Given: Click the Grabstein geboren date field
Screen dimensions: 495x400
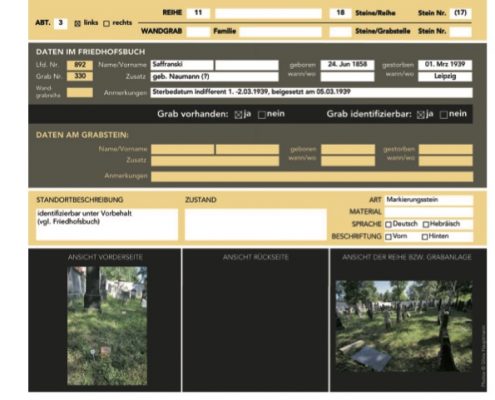Looking at the screenshot, I should click(348, 149).
